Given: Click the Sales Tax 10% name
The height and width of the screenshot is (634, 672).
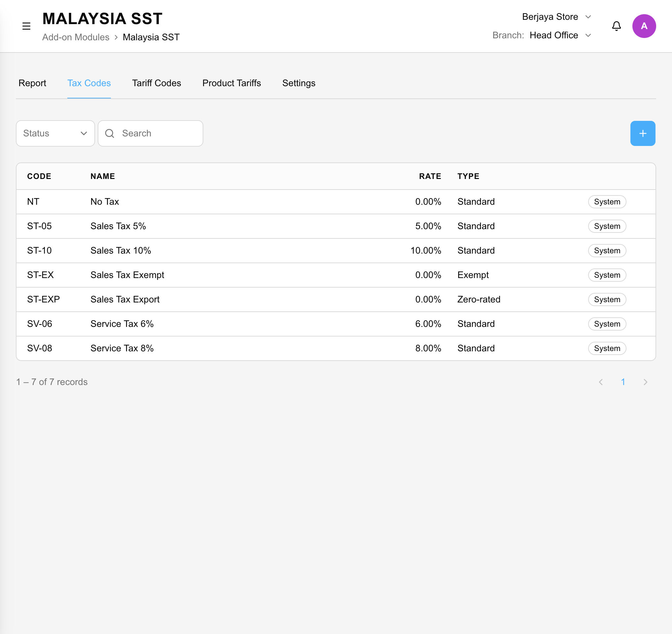Looking at the screenshot, I should click(121, 250).
